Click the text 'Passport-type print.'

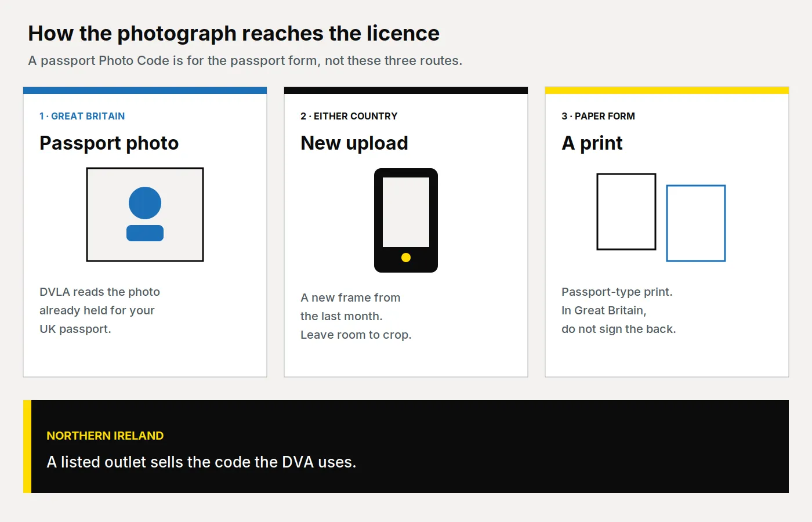[x=617, y=292]
